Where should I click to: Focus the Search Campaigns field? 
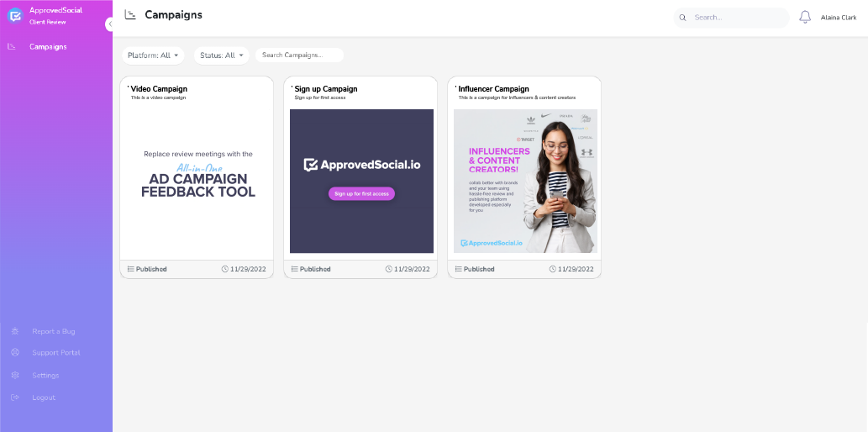point(299,55)
